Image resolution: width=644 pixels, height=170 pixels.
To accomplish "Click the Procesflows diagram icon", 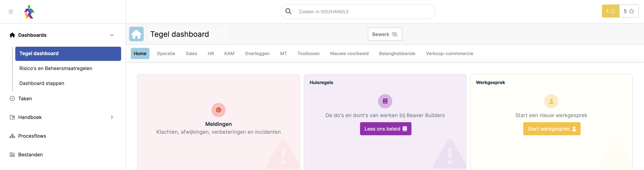I will tap(12, 136).
